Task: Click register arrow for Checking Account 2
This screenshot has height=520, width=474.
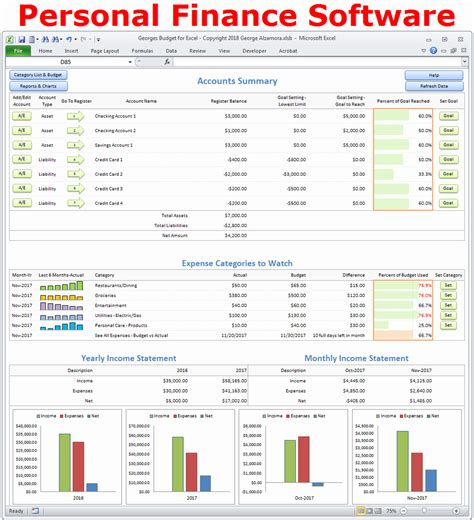Action: [76, 131]
